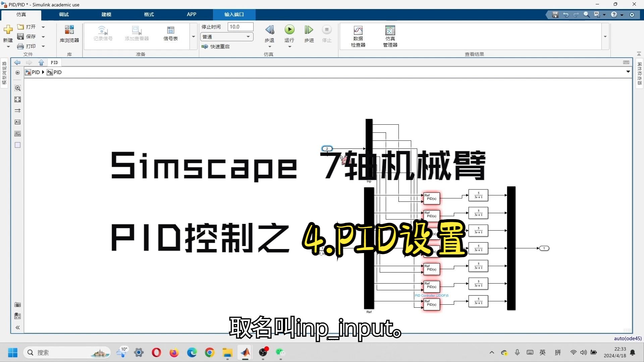Select the annotation tool in the left palette

tap(17, 122)
